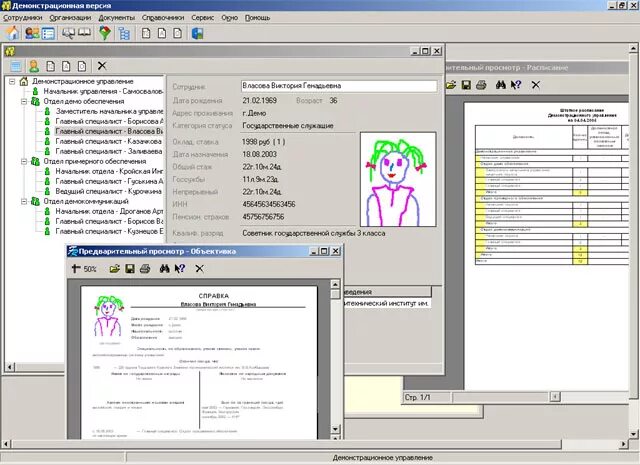Click the X close-preview icon in Объективка toolbar
Image resolution: width=640 pixels, height=465 pixels.
[x=200, y=269]
